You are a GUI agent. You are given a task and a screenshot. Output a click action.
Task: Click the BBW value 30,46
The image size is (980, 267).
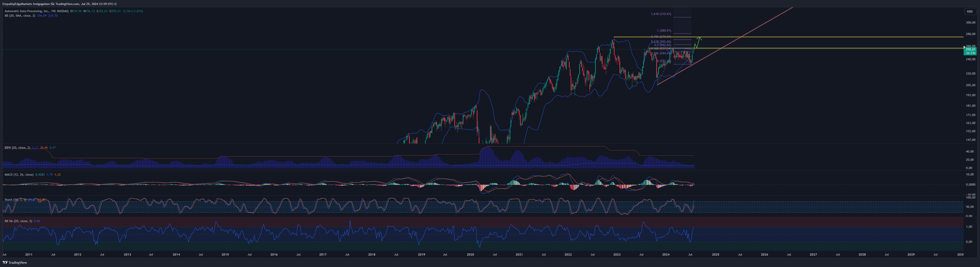[x=44, y=147]
